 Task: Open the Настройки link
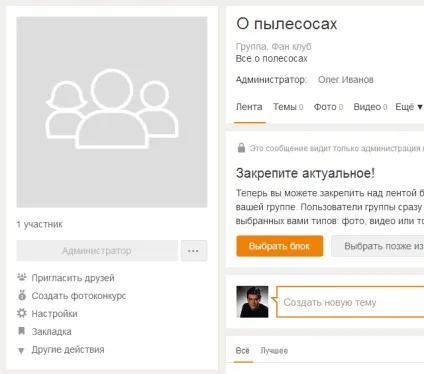coord(54,314)
